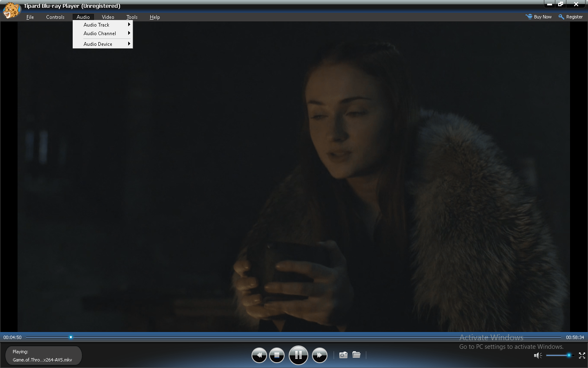Open the File menu
Screen dimensions: 588x368
[x=30, y=17]
